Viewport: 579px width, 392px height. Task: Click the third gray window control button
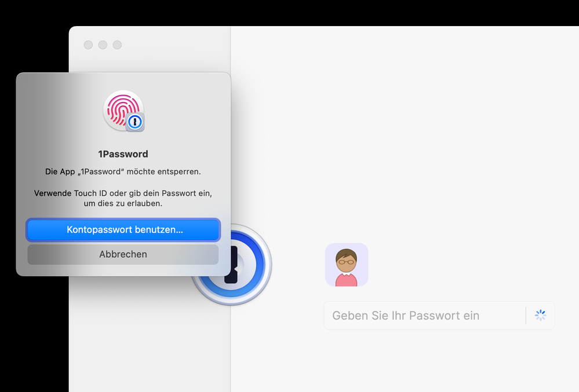[117, 45]
